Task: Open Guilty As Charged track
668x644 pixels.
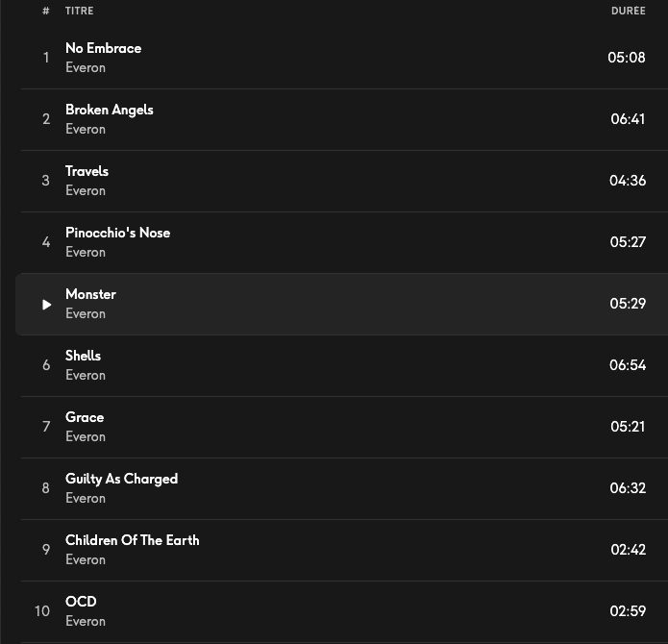Action: [121, 479]
